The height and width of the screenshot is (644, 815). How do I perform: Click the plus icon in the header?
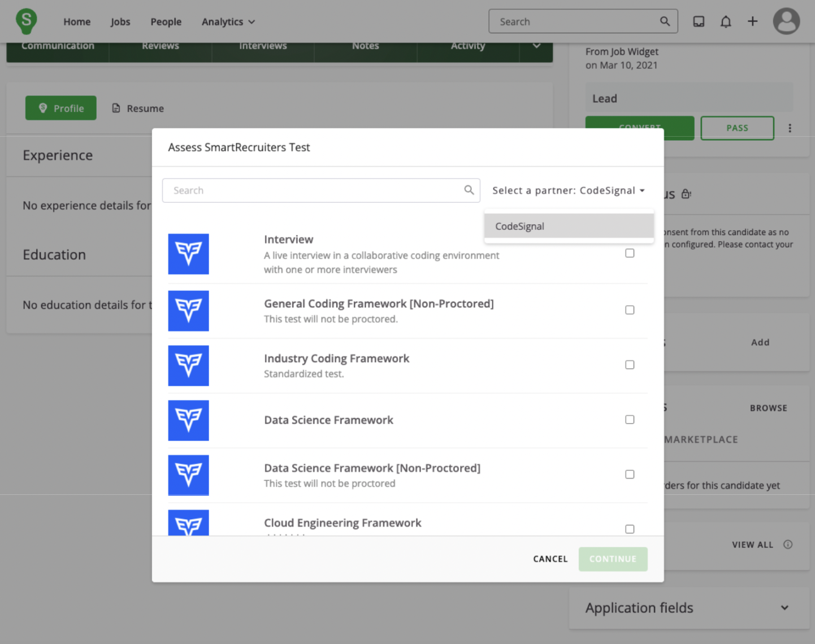(x=752, y=21)
